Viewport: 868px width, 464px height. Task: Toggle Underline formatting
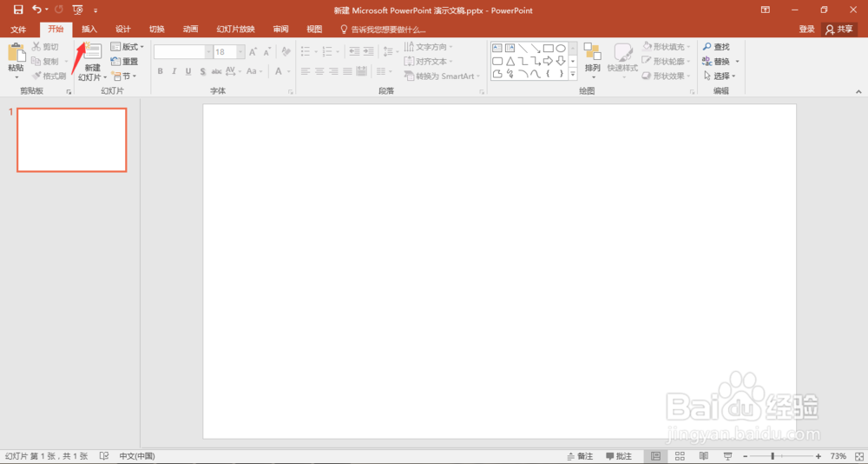point(188,71)
